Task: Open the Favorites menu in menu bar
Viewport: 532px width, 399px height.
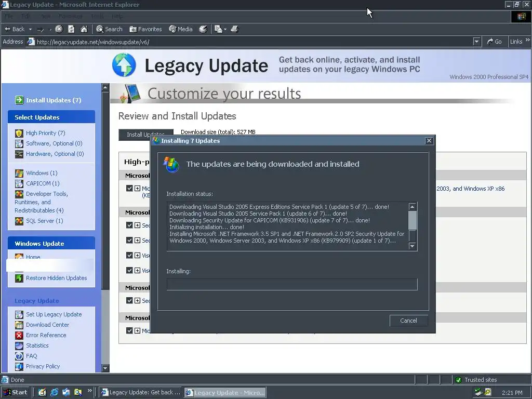Action: pyautogui.click(x=70, y=16)
